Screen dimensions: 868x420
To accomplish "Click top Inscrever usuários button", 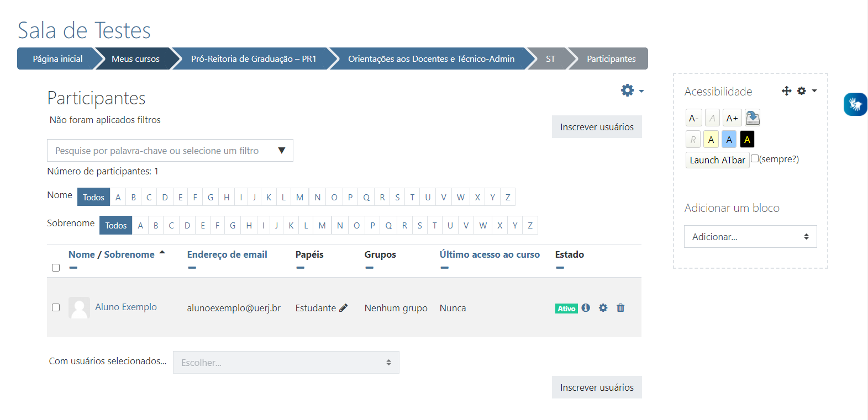I will pyautogui.click(x=597, y=127).
